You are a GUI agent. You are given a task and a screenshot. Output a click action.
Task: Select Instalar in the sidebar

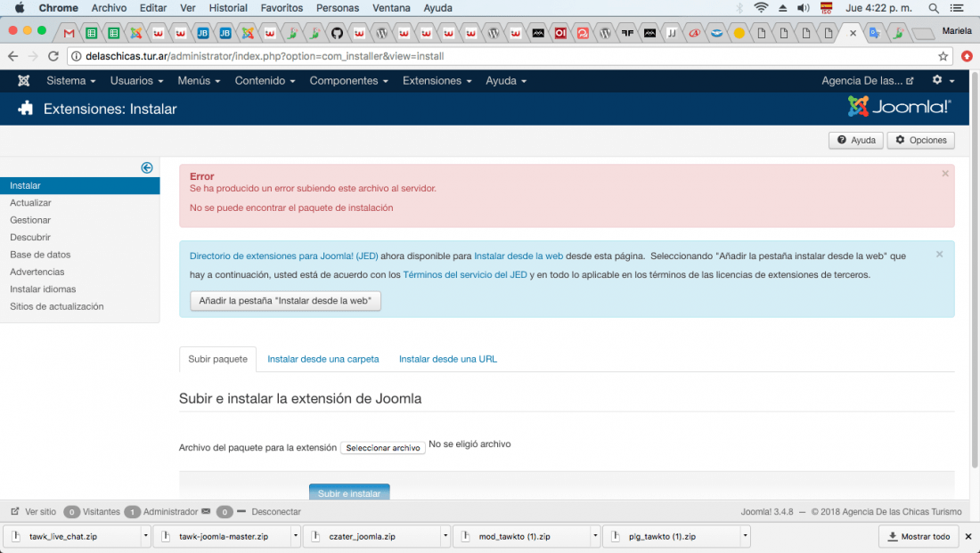click(80, 185)
